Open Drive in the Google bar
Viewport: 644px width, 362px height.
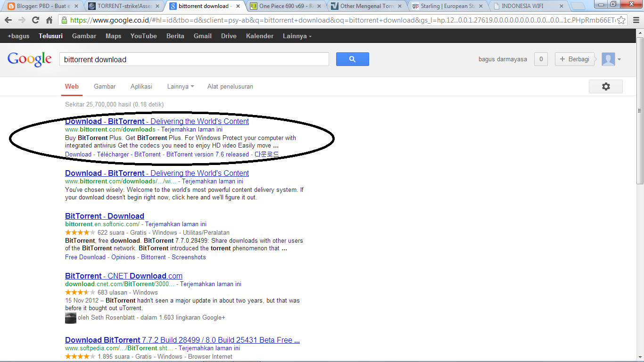[x=229, y=36]
